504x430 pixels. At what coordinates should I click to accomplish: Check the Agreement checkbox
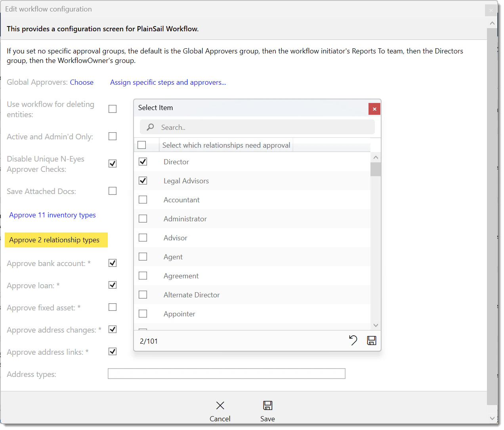click(x=143, y=276)
